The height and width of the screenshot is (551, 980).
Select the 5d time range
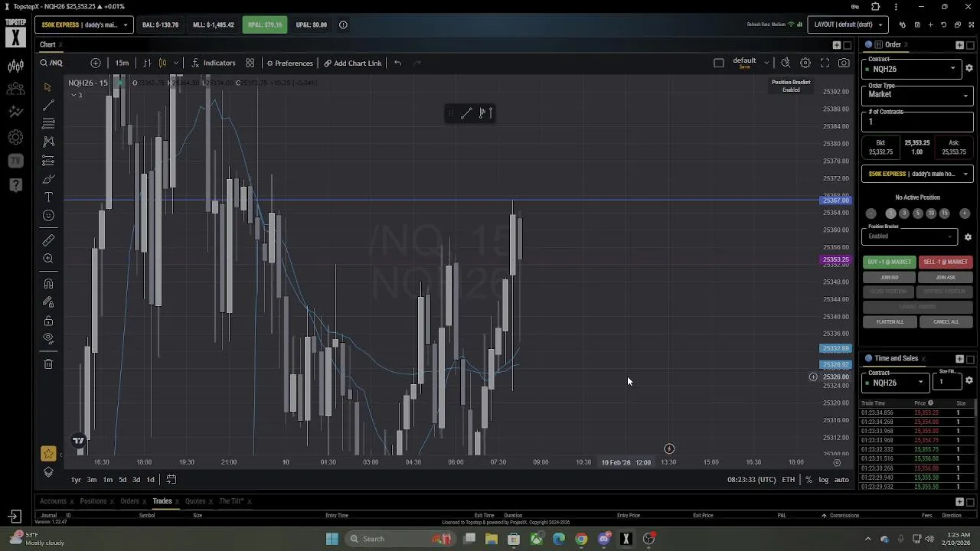[122, 480]
